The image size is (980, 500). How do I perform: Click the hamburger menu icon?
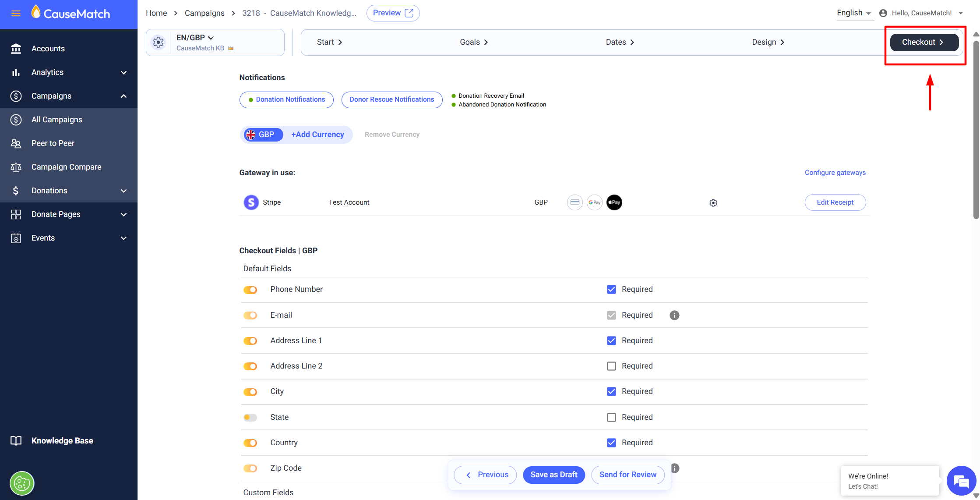(x=16, y=14)
